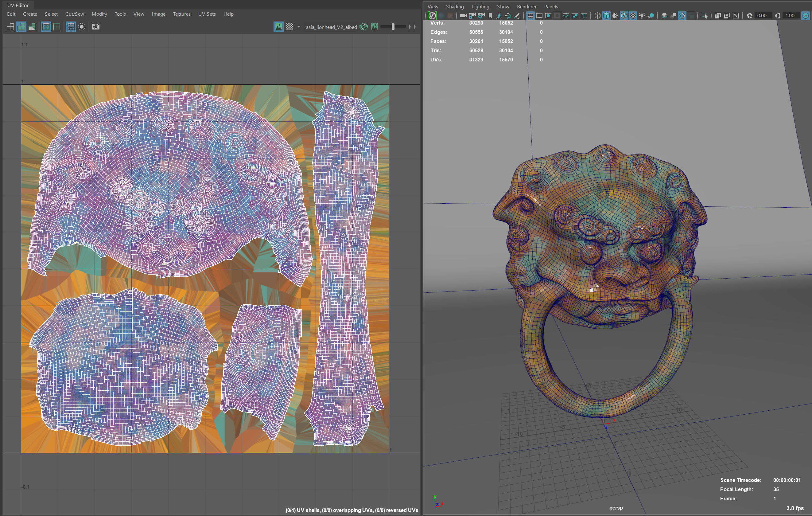Screen dimensions: 812x516
Task: Enable the checker map texture
Action: click(289, 27)
